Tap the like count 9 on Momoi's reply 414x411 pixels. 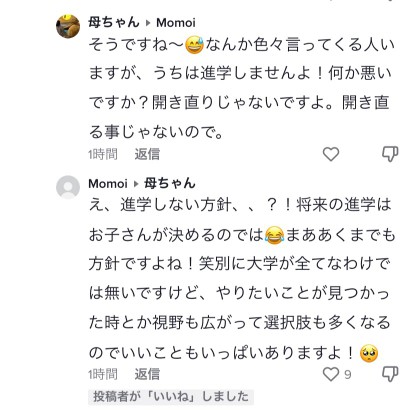[347, 375]
